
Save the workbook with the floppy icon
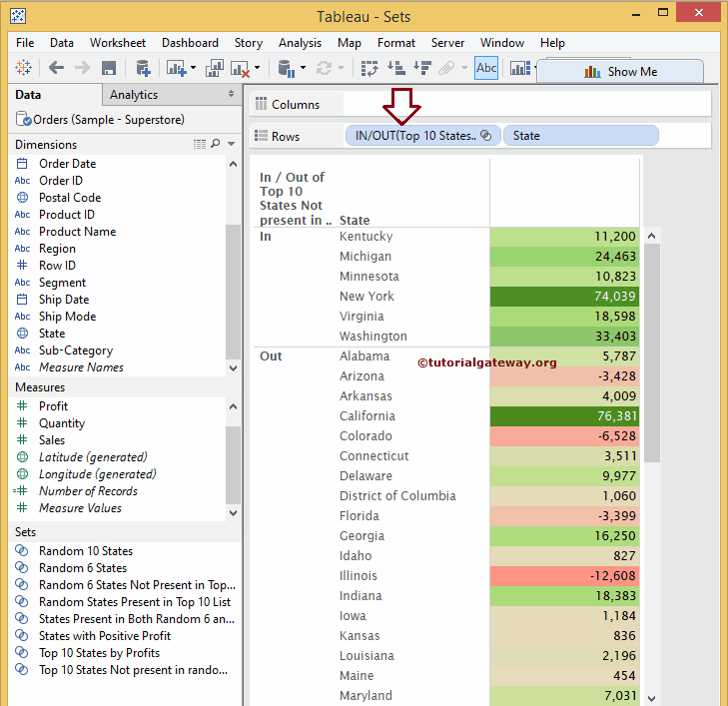[109, 68]
